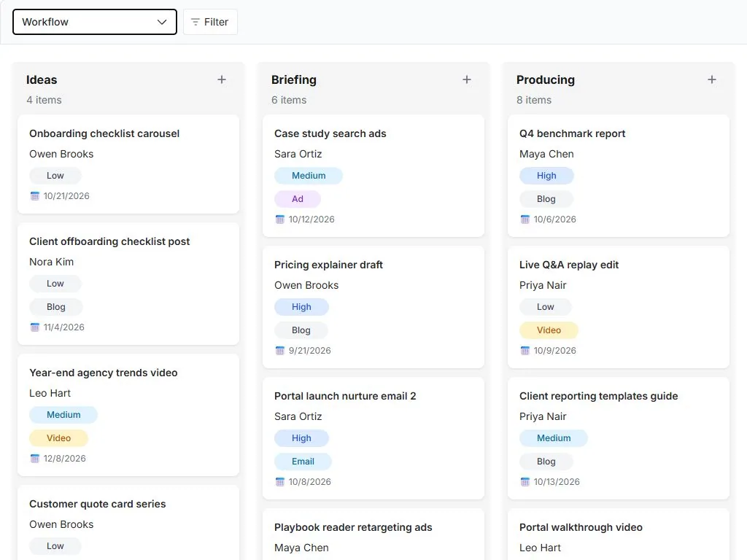This screenshot has height=560, width=747.
Task: Open Portal launch nurture email 2 card
Action: click(x=373, y=438)
